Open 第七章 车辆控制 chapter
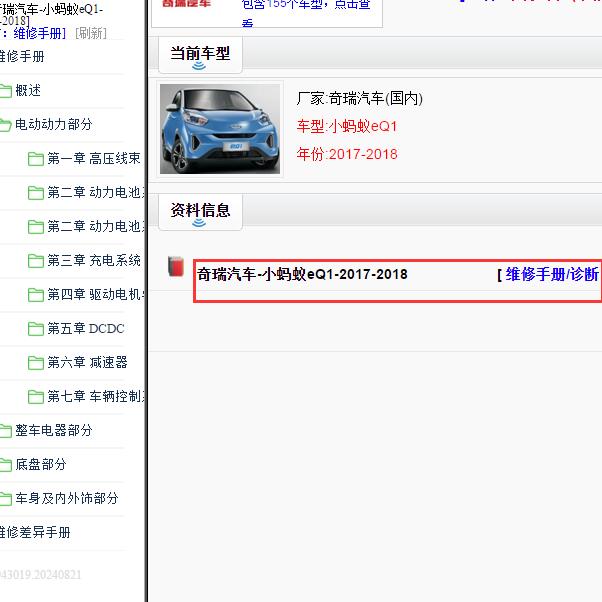Screen dimensions: 602x602 pyautogui.click(x=96, y=396)
